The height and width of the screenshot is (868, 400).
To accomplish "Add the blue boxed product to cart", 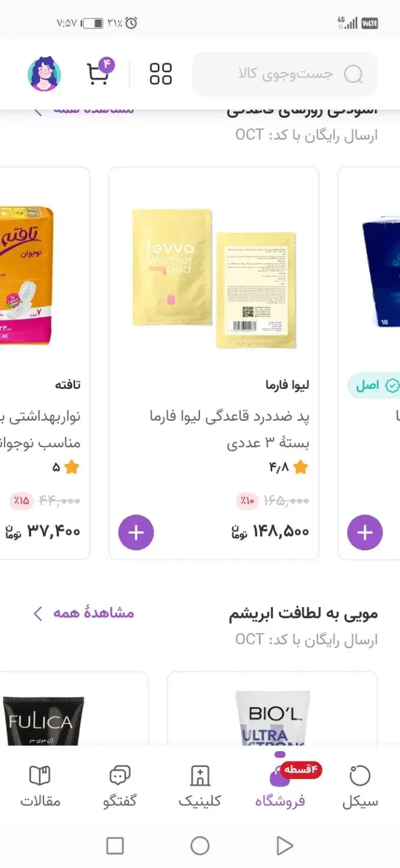I will point(365,533).
